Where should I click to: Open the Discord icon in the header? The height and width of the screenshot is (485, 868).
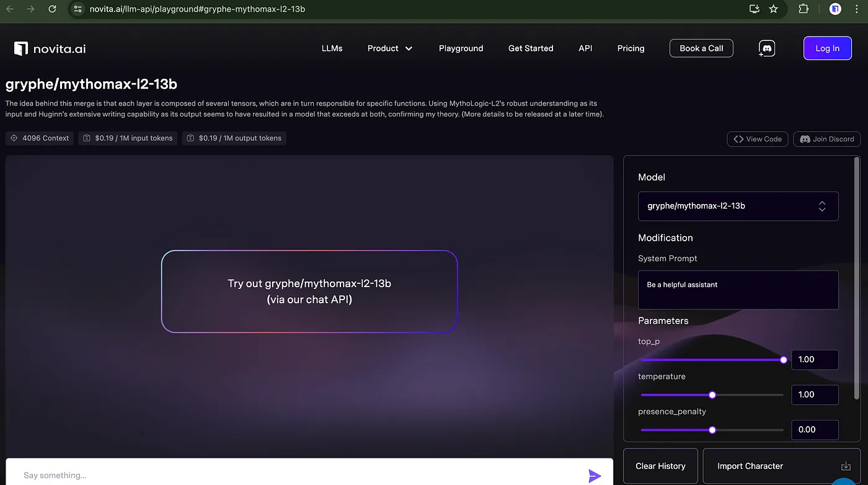click(x=766, y=48)
